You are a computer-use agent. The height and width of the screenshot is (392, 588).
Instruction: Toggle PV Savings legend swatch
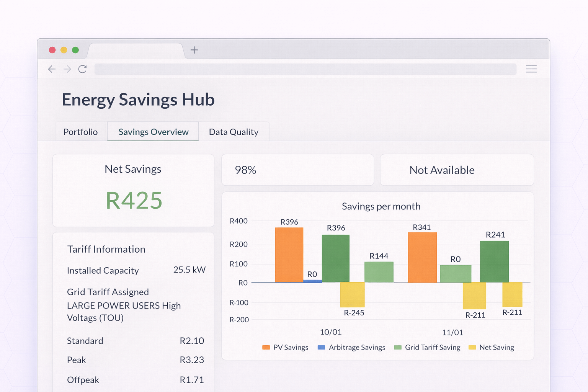click(x=266, y=348)
